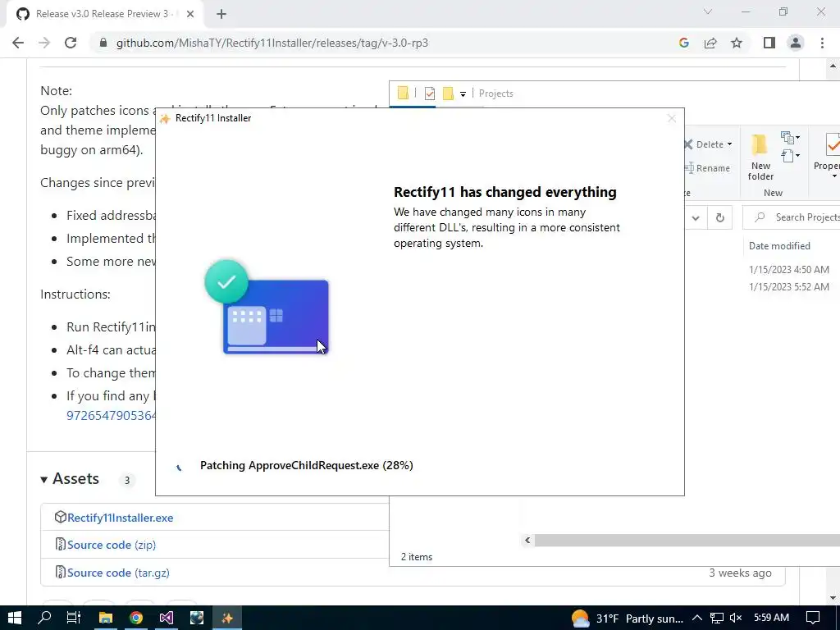The image size is (840, 630).
Task: Click Explorer quick access folder icon
Action: 403,94
